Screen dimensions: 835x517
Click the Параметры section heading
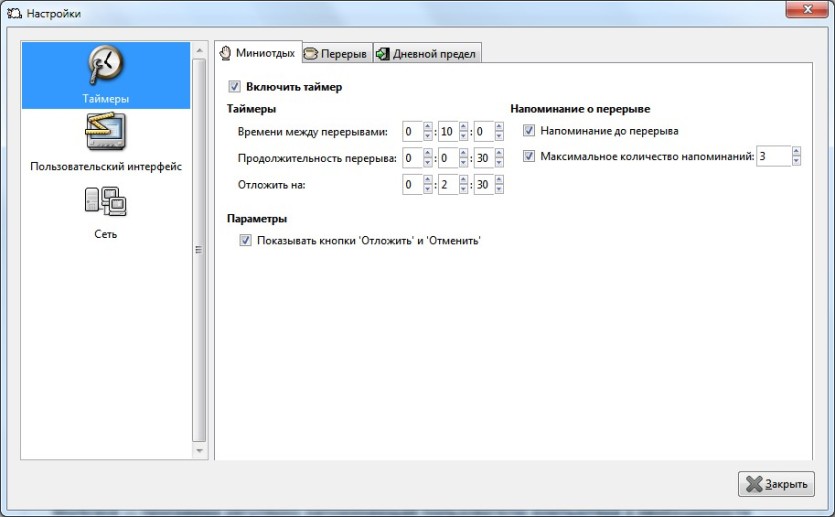tap(257, 218)
